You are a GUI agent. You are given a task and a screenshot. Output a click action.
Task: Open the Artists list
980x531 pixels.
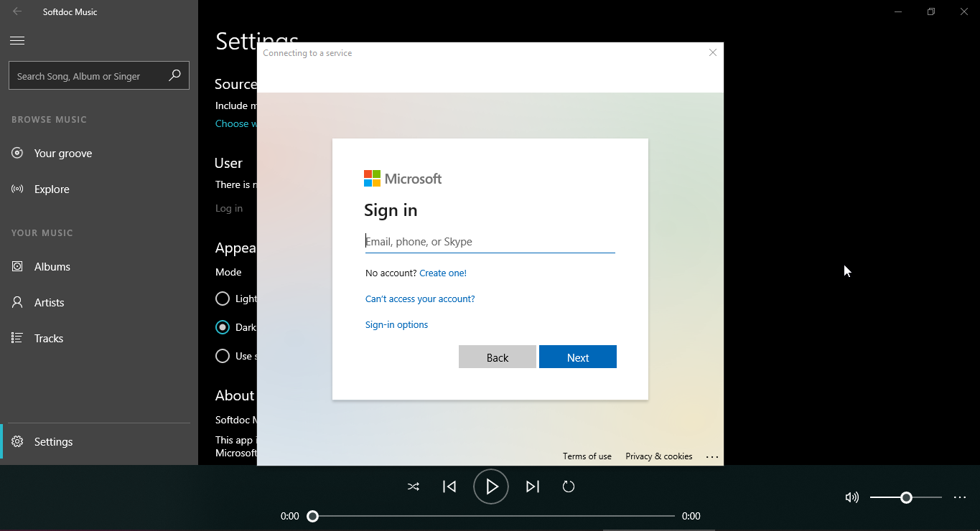click(x=99, y=303)
